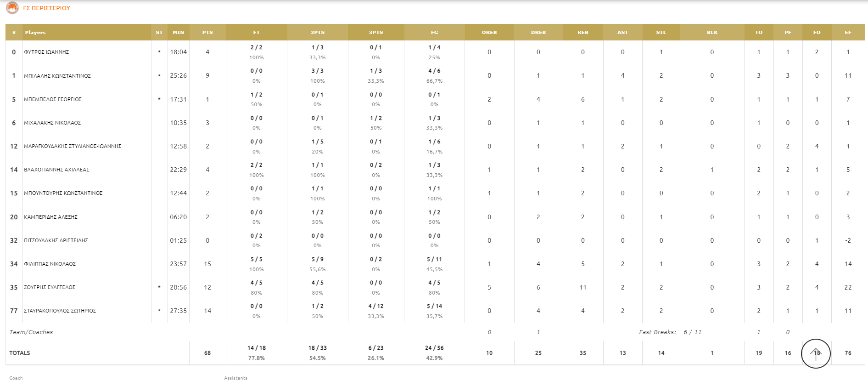Sort by the EF column header
This screenshot has height=381, width=868.
coord(848,33)
